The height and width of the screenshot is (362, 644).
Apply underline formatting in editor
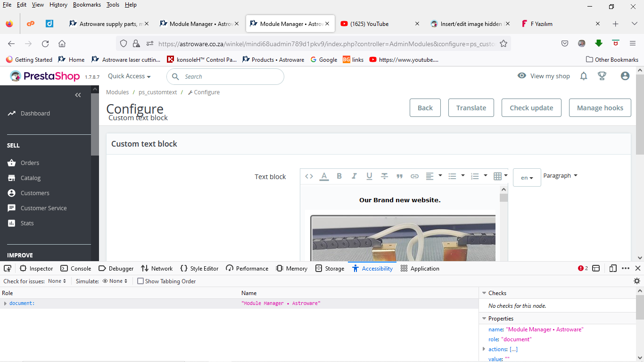(369, 176)
